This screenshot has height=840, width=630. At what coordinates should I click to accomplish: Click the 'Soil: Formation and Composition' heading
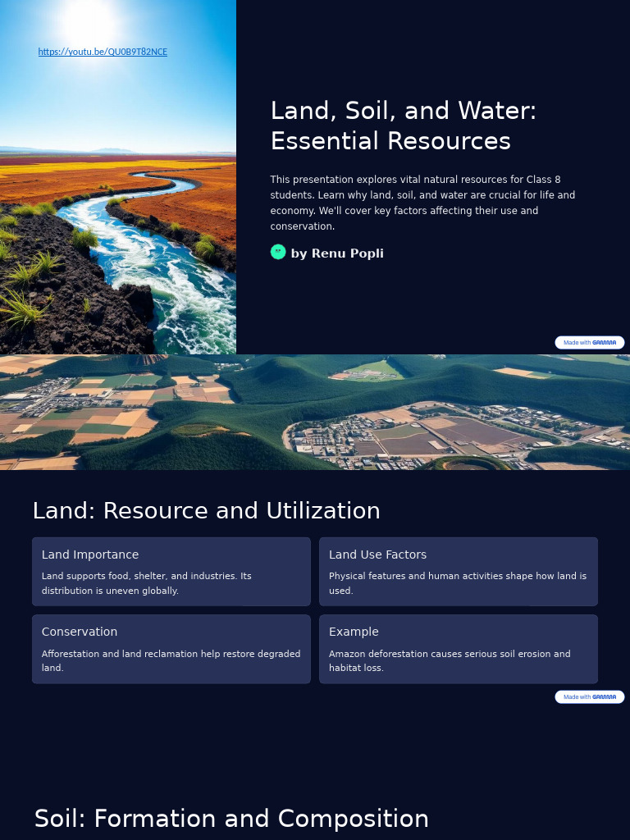pos(231,819)
